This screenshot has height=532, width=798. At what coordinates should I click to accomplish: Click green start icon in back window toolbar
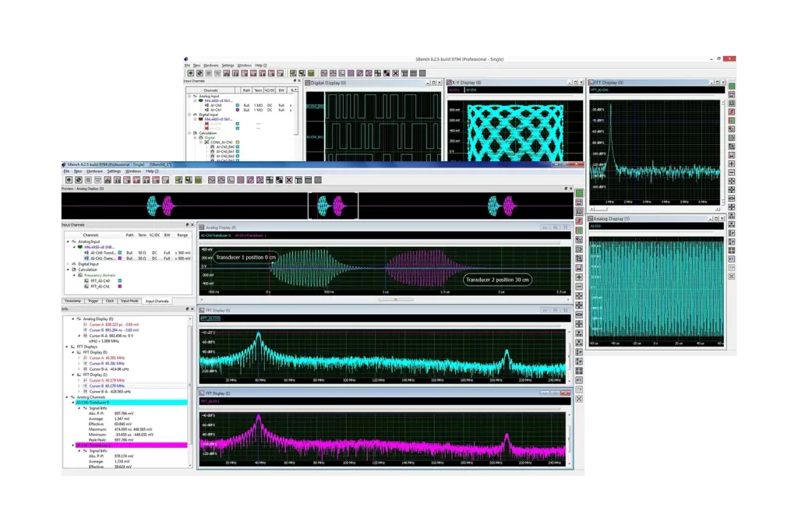(x=190, y=73)
